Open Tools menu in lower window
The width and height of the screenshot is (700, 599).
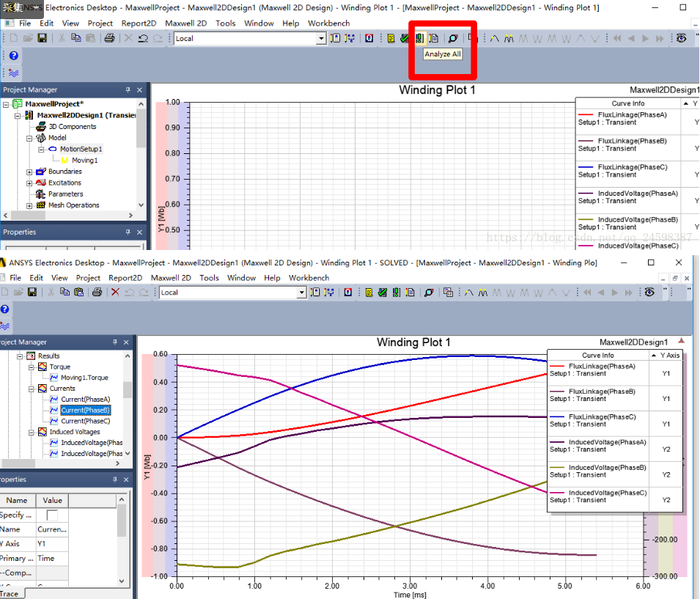(209, 278)
